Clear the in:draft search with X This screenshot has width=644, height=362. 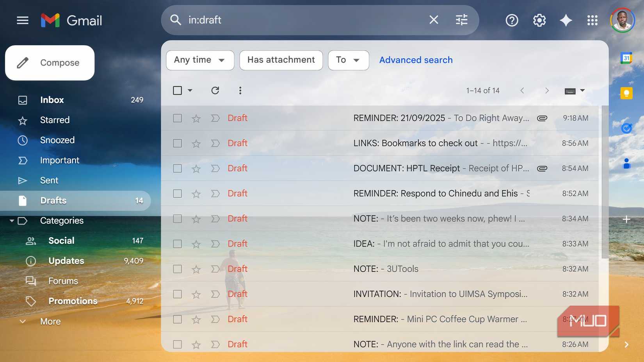click(x=434, y=20)
